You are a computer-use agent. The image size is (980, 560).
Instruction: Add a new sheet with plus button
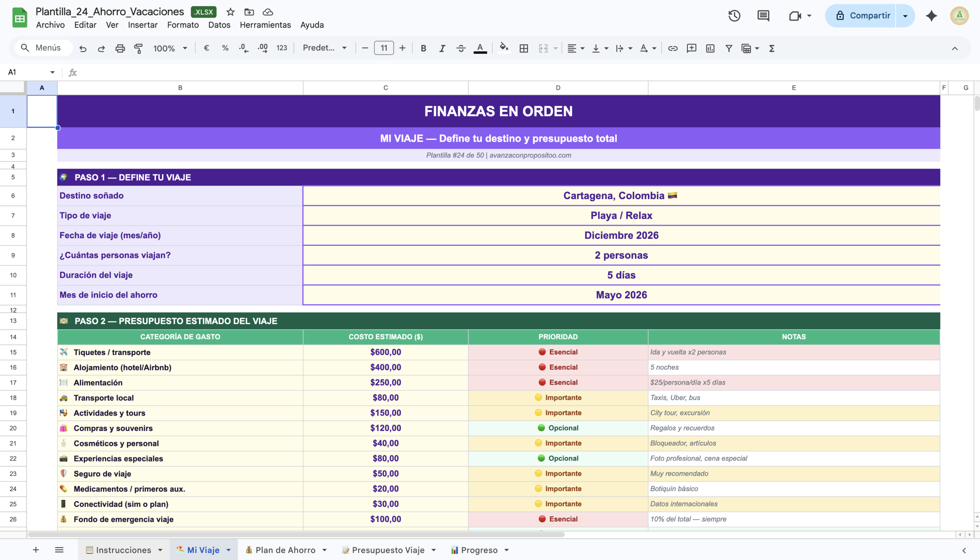click(36, 550)
